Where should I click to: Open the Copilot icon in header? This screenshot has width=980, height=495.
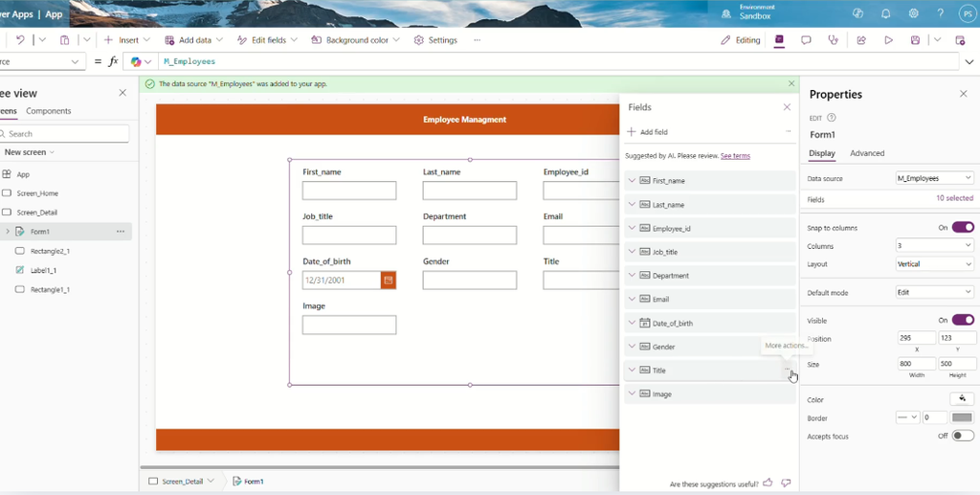[x=857, y=13]
